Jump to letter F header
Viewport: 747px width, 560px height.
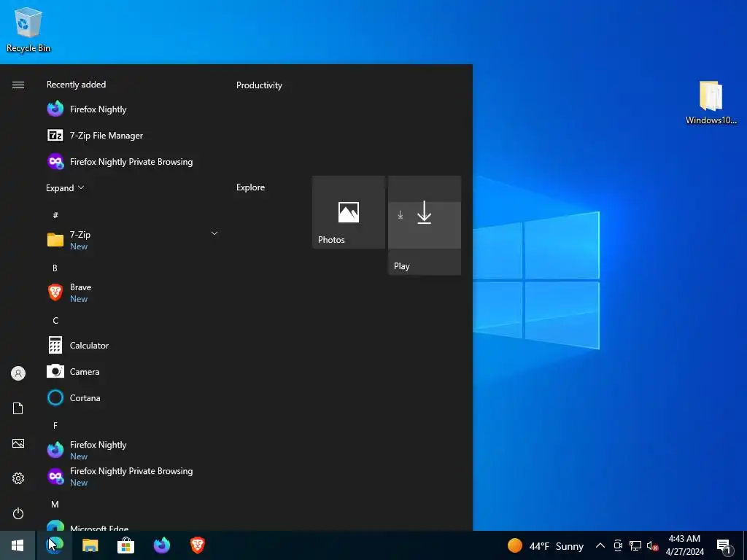(55, 425)
